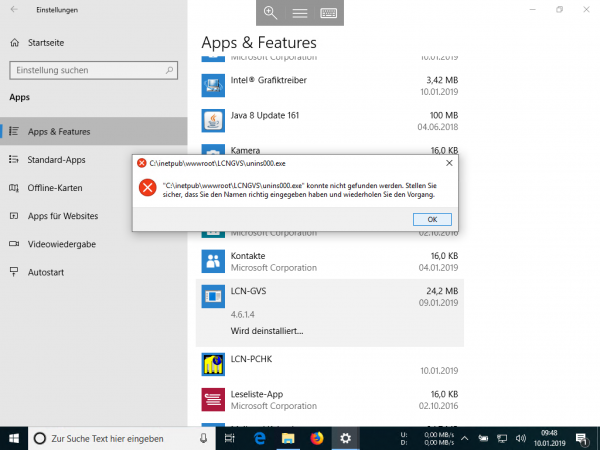Select the LCN-GVS app entry

tap(330, 297)
